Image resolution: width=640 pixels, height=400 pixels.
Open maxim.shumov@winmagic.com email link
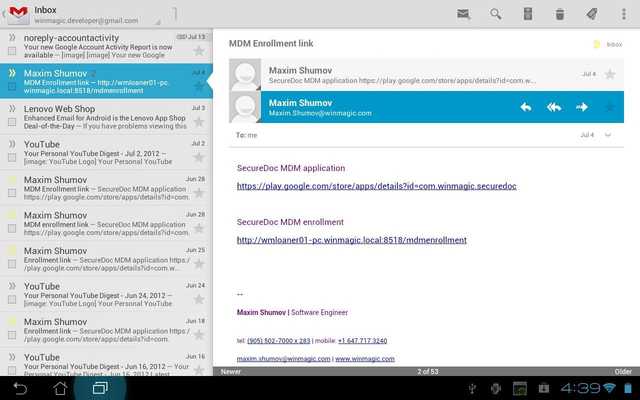pos(283,359)
